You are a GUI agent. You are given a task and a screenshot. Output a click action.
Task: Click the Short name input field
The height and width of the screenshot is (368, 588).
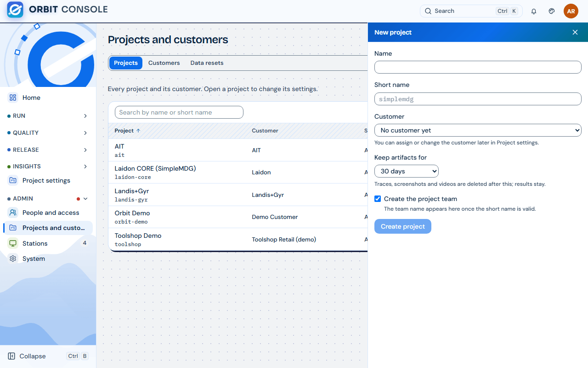pos(478,99)
